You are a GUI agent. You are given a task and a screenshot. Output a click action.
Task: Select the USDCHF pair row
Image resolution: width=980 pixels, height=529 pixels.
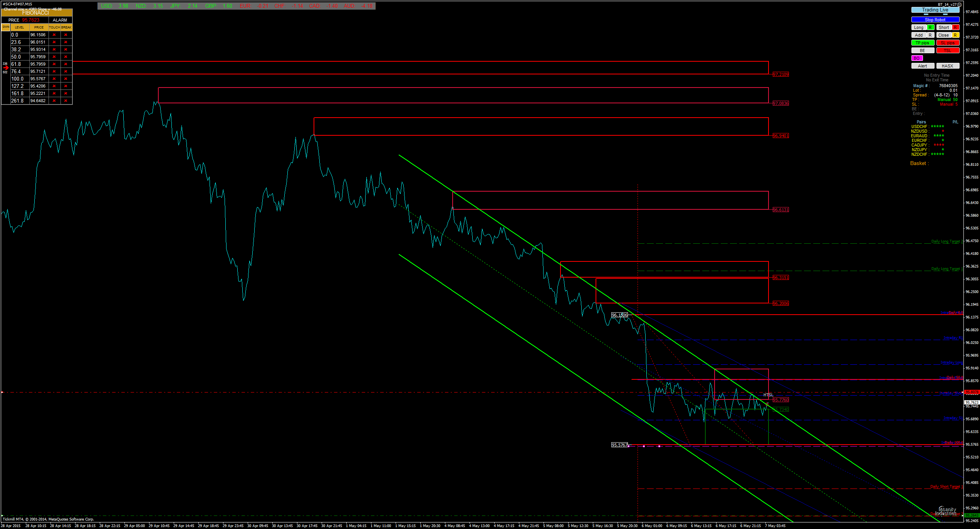point(928,126)
